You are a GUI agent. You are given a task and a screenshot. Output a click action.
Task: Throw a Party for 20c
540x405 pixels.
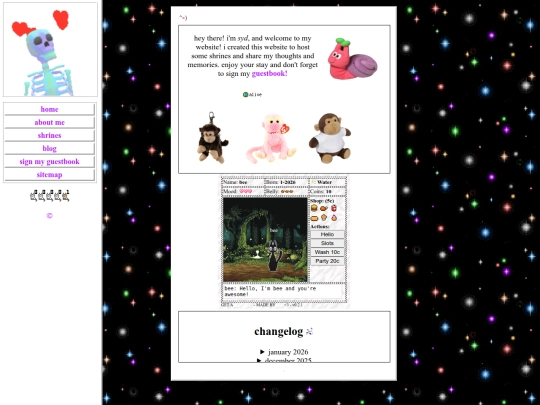click(327, 261)
